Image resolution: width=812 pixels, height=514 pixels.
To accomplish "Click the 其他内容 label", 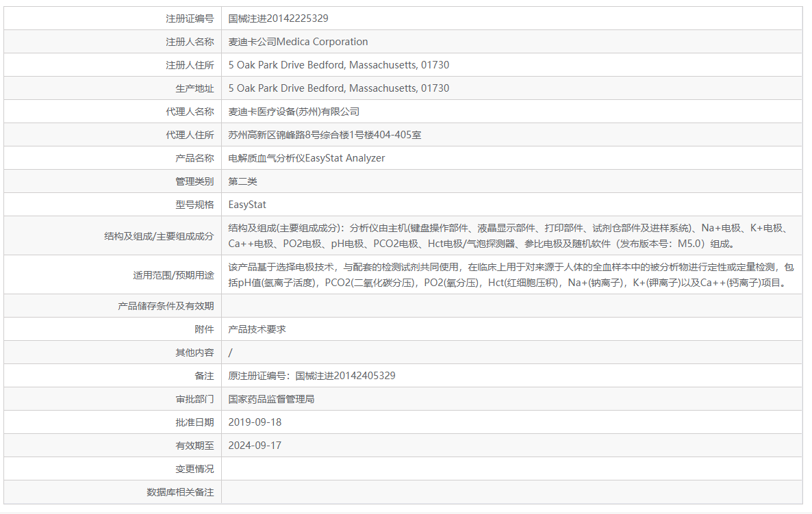I will coord(194,352).
